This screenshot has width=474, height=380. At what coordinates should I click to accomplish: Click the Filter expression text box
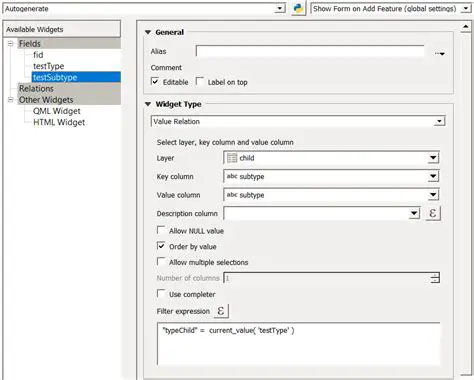pos(298,344)
